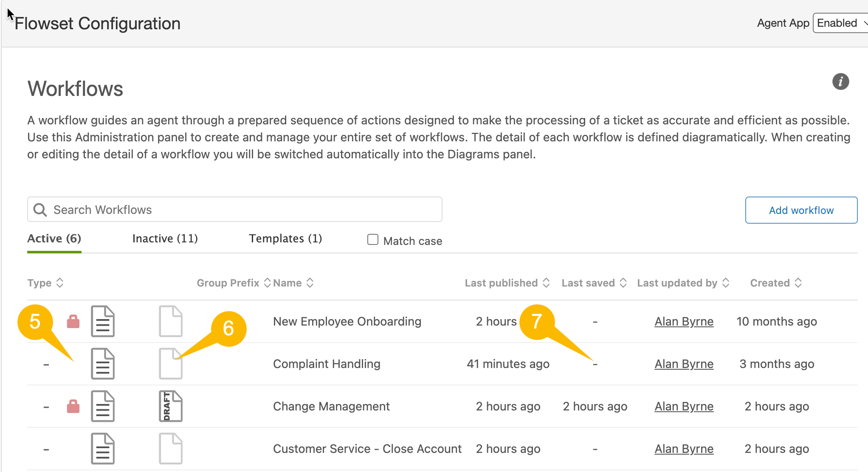Screen dimensions: 868x472
Task: Sort workflows by Name column
Action: pyautogui.click(x=293, y=283)
